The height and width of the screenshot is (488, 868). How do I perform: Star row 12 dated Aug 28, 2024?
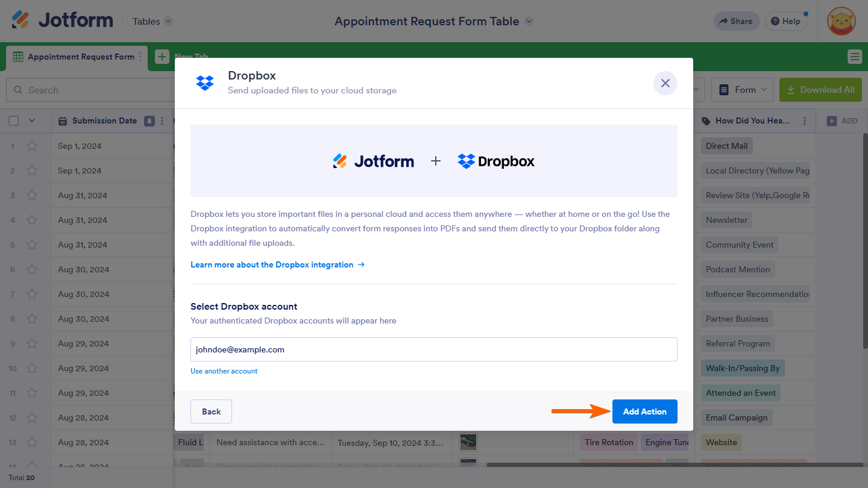tap(32, 418)
